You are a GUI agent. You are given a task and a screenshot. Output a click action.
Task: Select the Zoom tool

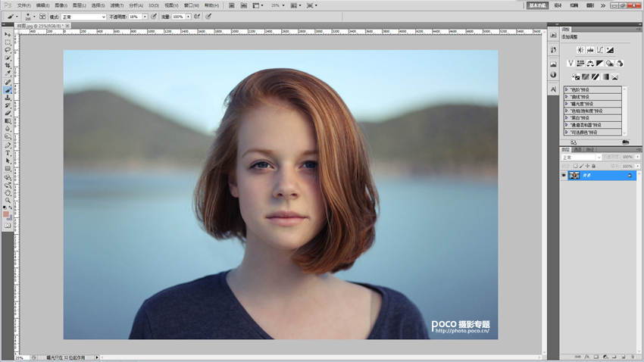[8, 201]
